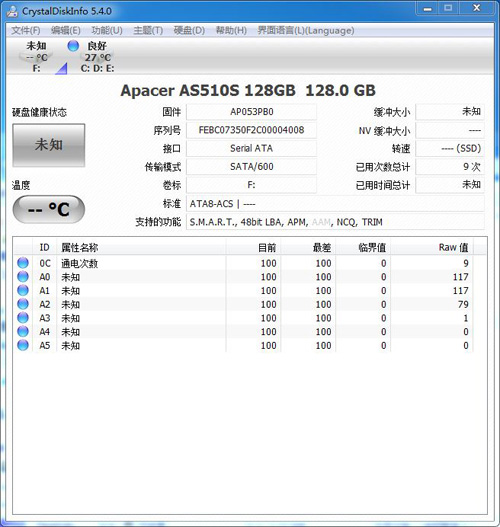The image size is (500, 527).
Task: Select the 通电次数 attribute row name
Action: tap(79, 263)
